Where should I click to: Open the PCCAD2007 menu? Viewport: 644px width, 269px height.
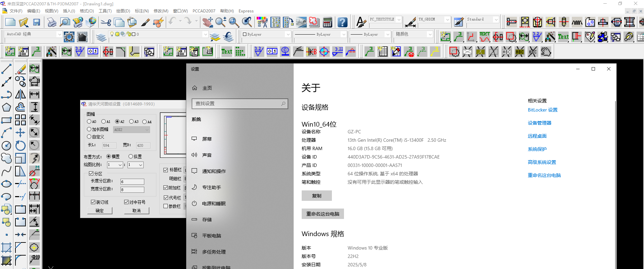[204, 11]
